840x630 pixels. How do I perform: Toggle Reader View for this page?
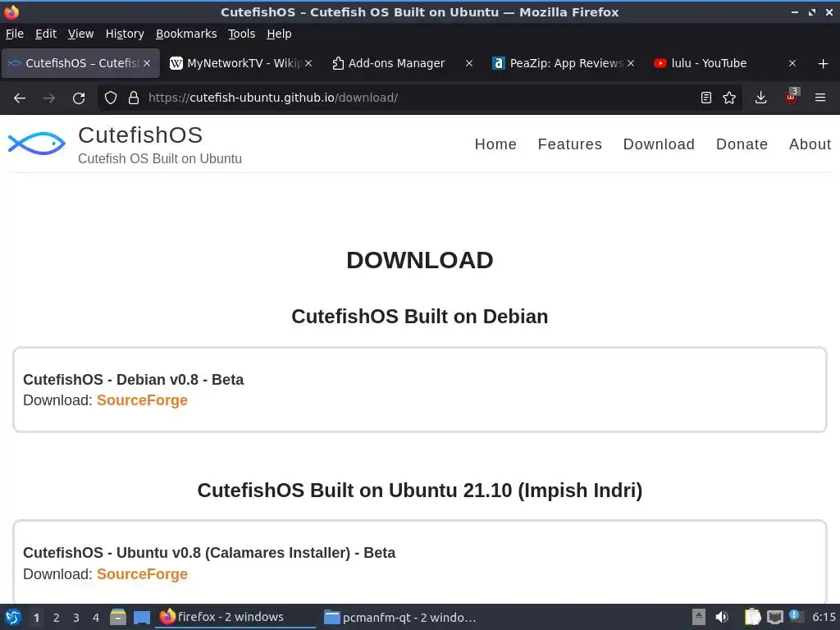click(x=706, y=98)
